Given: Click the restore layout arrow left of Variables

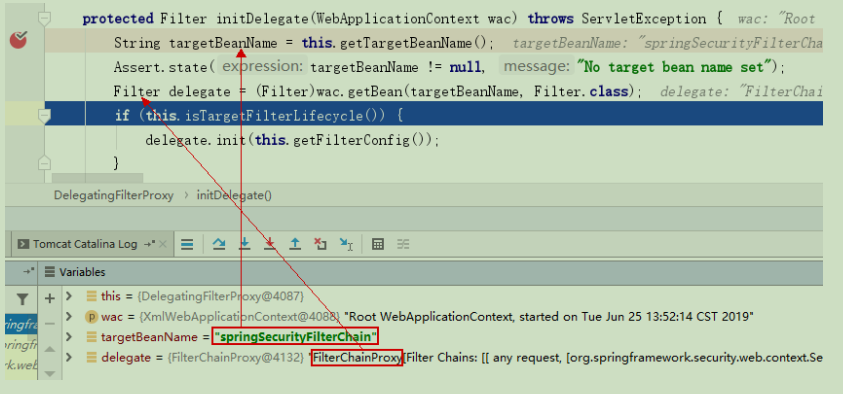Looking at the screenshot, I should [28, 272].
